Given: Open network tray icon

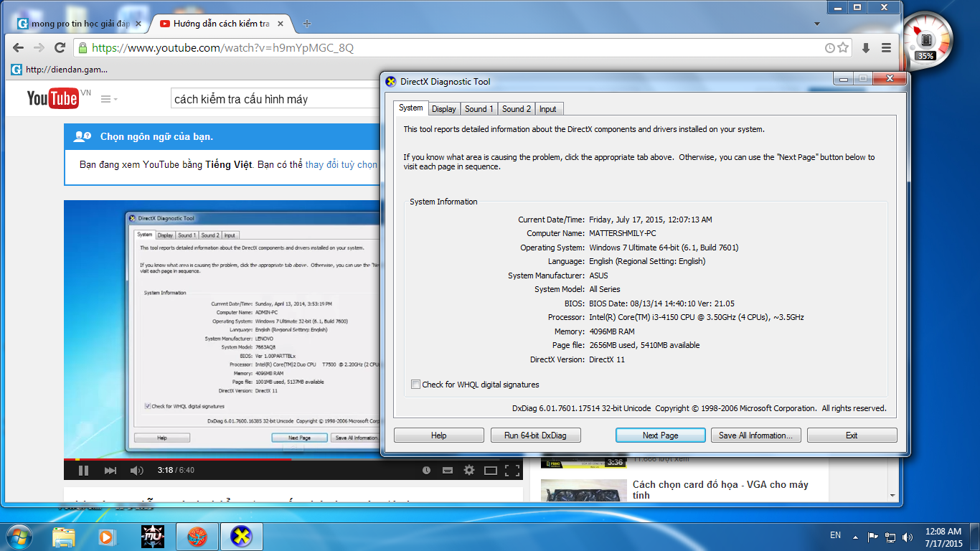Looking at the screenshot, I should pos(890,537).
